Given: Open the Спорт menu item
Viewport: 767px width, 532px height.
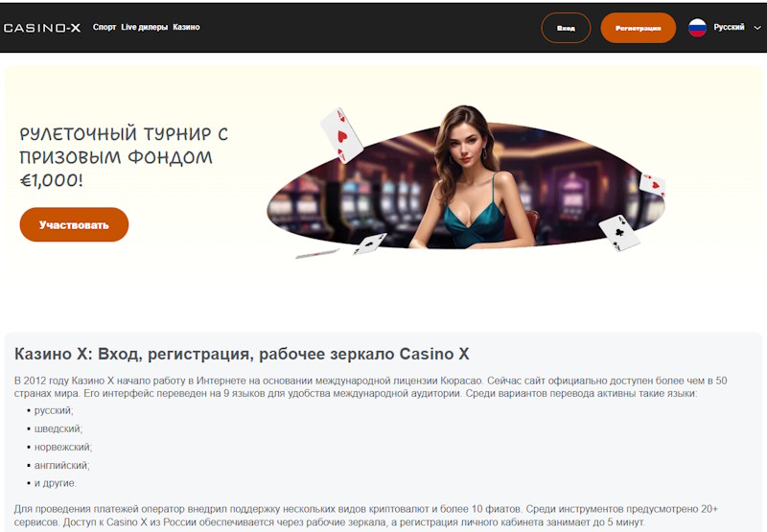Looking at the screenshot, I should click(x=105, y=27).
